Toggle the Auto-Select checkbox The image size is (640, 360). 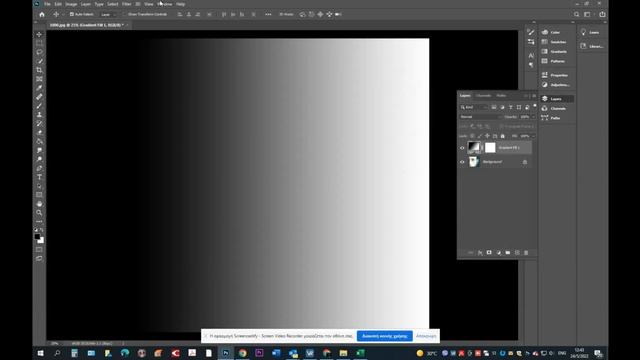pyautogui.click(x=72, y=14)
